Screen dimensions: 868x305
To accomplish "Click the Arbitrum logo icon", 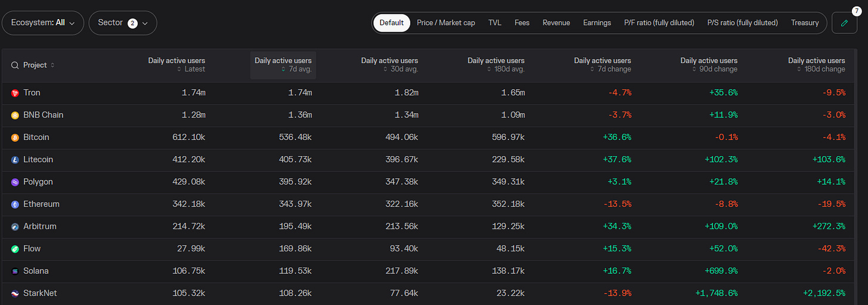I will point(15,227).
